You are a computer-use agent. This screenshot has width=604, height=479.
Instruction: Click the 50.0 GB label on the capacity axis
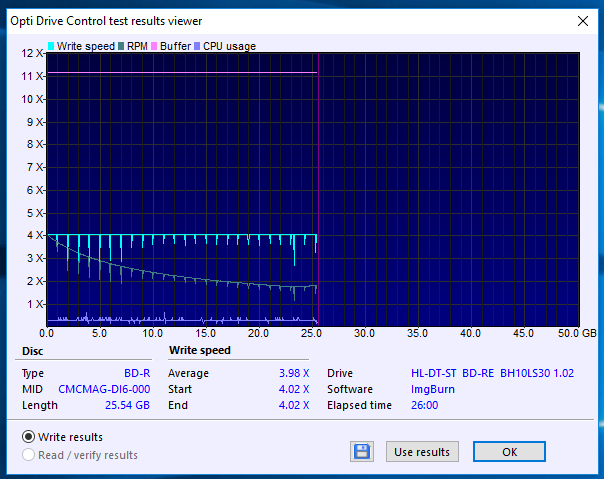[577, 333]
